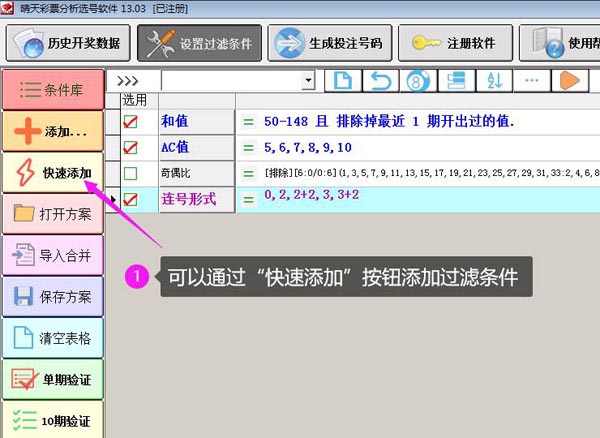The height and width of the screenshot is (438, 600).
Task: Click the >>> expander button
Action: tap(131, 80)
